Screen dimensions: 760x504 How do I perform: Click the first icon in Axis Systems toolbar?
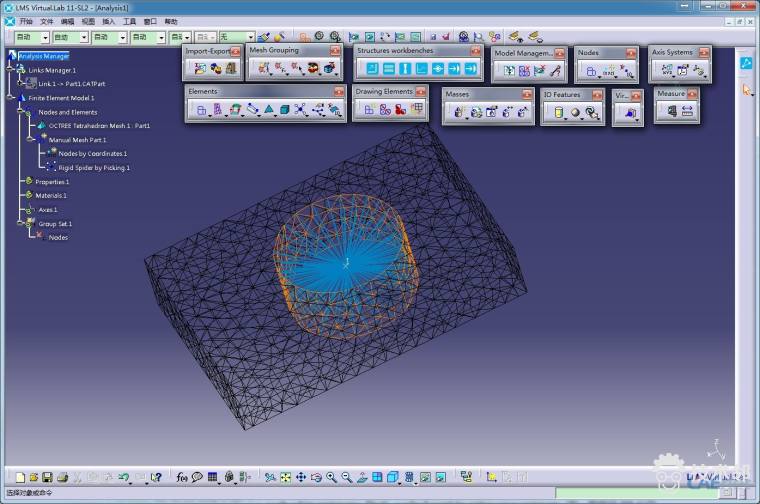(x=665, y=70)
